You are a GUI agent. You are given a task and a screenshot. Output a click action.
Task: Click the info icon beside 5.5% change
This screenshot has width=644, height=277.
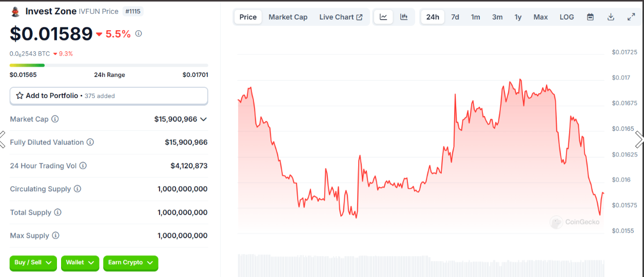(x=139, y=34)
